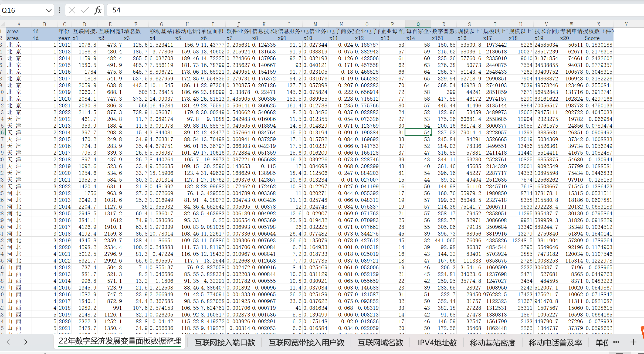Add a new sheet with plus icon
The width and height of the screenshot is (644, 354).
pos(633,342)
